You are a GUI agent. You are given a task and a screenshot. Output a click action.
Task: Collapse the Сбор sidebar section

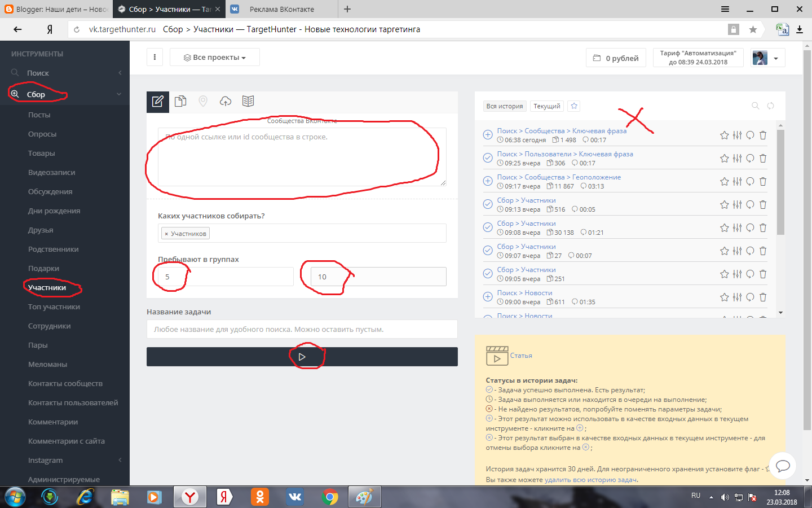click(65, 94)
